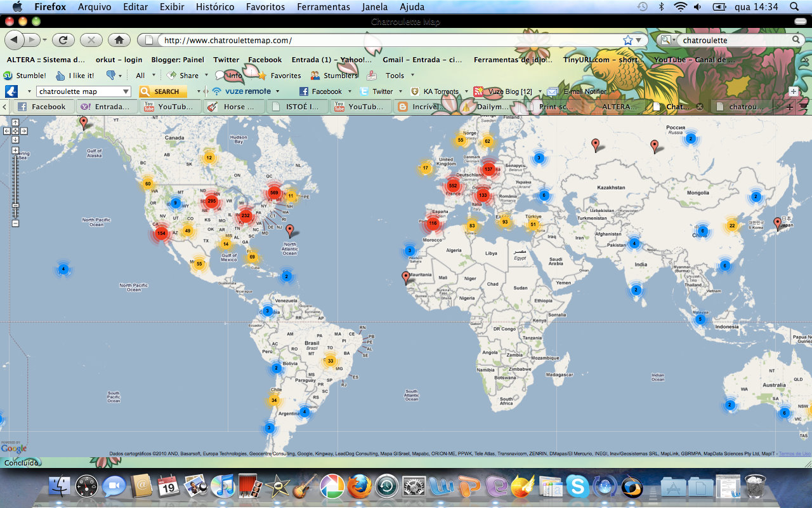Click in the URL address field
This screenshot has height=508, width=812.
(x=390, y=40)
